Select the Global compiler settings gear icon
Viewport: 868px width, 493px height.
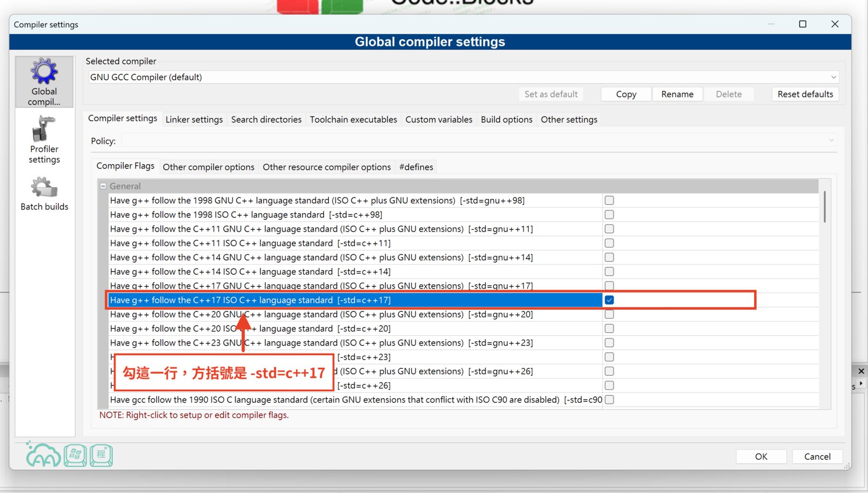click(x=44, y=81)
